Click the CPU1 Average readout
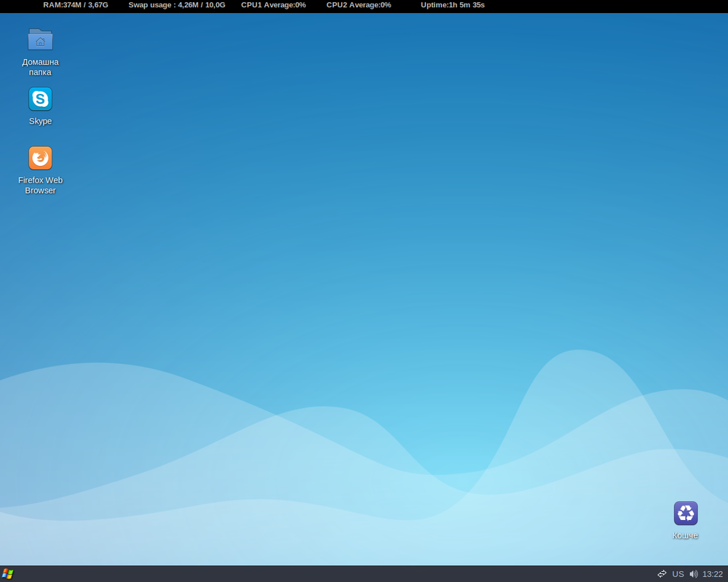Image resolution: width=728 pixels, height=582 pixels. [274, 5]
